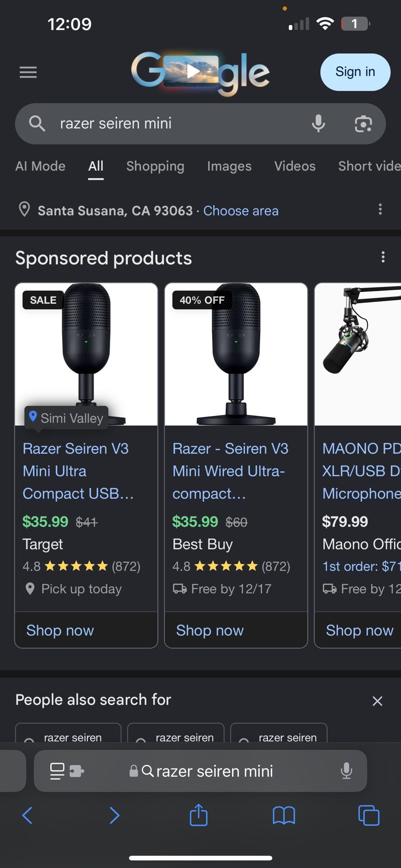Switch to the Images tab
401x868 pixels.
click(x=229, y=166)
